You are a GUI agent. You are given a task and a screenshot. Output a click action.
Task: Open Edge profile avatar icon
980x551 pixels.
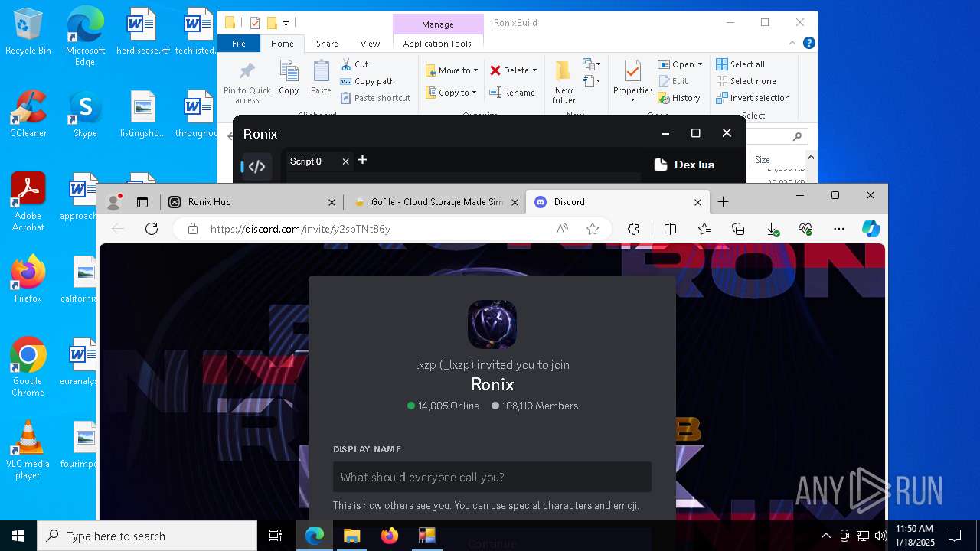click(114, 202)
